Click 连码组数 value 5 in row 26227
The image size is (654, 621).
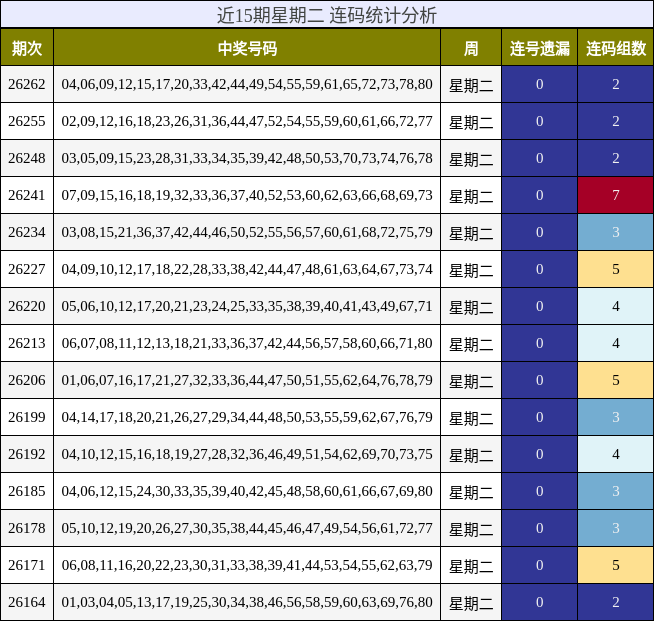616,269
